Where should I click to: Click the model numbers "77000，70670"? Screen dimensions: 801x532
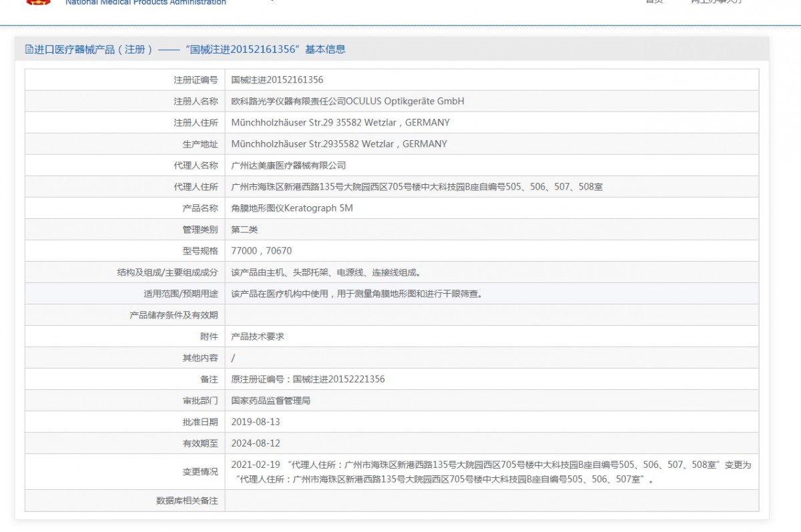tap(261, 251)
